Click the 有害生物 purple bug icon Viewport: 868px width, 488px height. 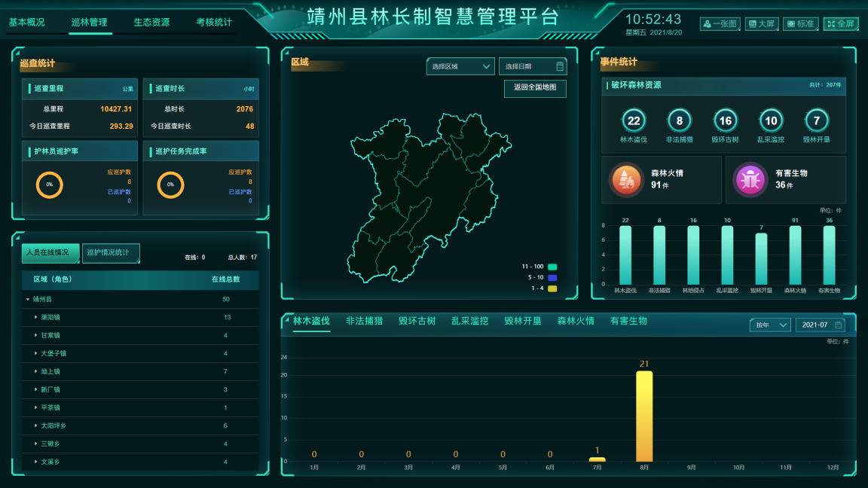pyautogui.click(x=750, y=179)
